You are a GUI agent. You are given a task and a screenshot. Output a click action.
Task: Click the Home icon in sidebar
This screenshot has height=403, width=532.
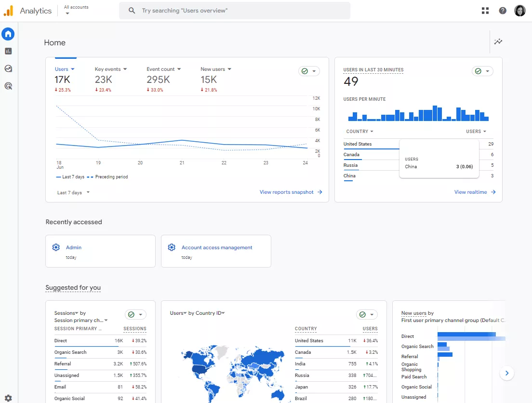point(8,34)
